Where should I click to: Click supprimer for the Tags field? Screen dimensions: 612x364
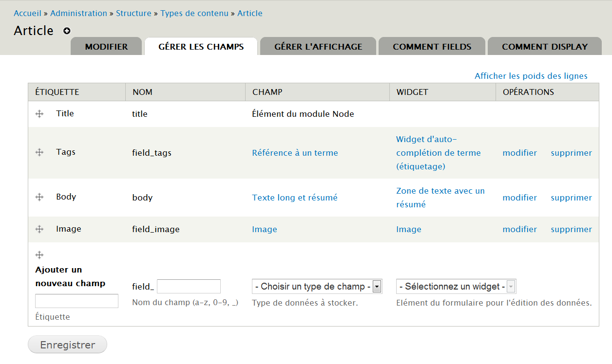[571, 153]
